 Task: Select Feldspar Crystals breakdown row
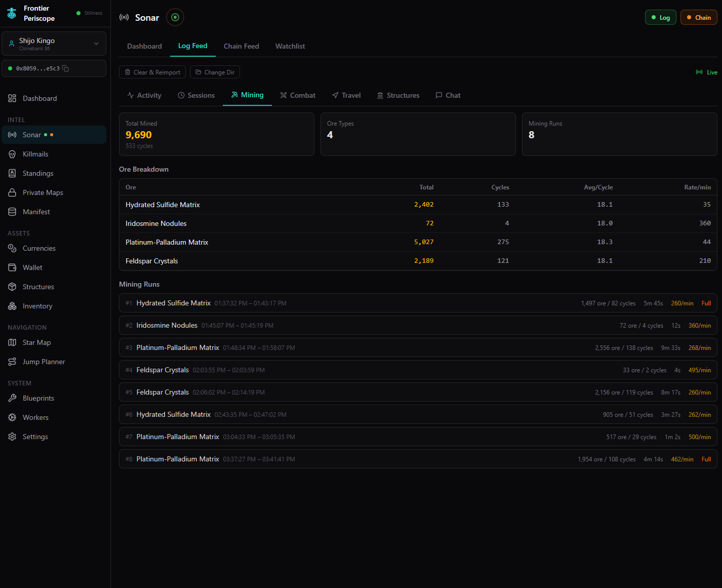coord(418,261)
